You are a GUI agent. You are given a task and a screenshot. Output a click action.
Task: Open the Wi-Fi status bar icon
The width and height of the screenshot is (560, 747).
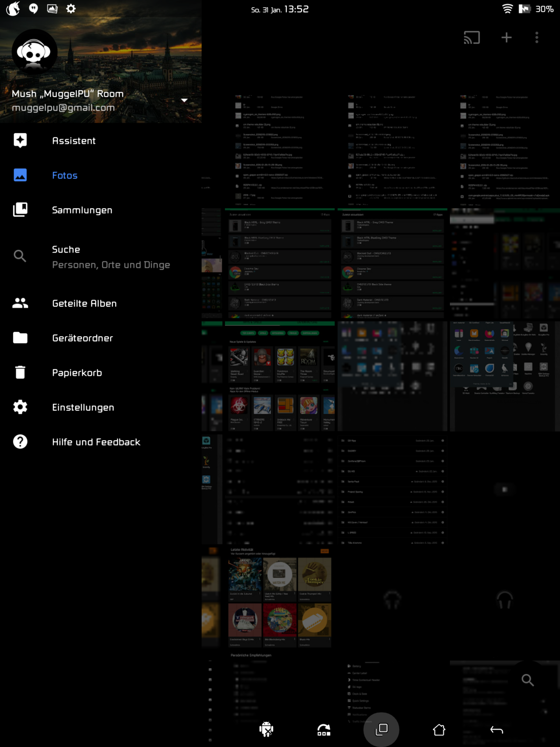tap(507, 9)
